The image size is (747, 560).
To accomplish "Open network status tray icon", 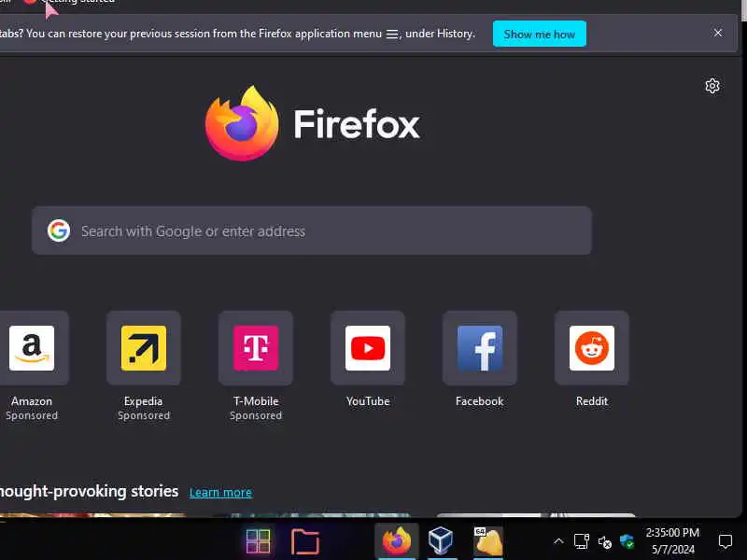I will point(581,541).
